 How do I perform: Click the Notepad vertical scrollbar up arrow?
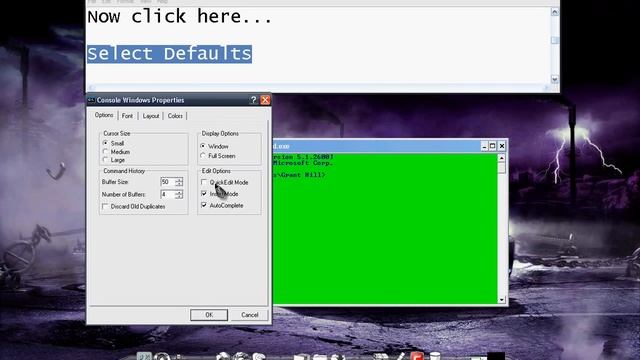click(x=555, y=12)
